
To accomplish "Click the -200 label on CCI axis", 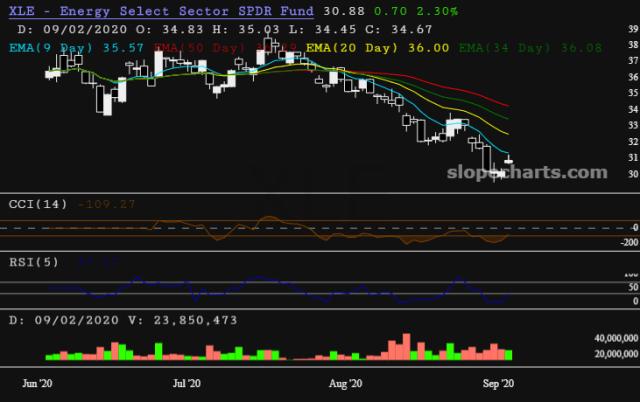I will [x=629, y=242].
